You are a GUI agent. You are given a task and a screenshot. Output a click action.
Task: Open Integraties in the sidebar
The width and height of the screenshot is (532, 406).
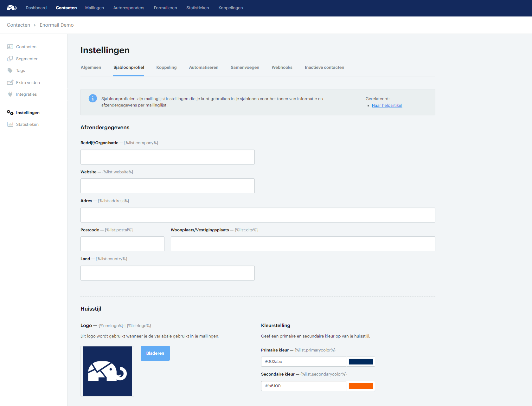click(x=26, y=94)
